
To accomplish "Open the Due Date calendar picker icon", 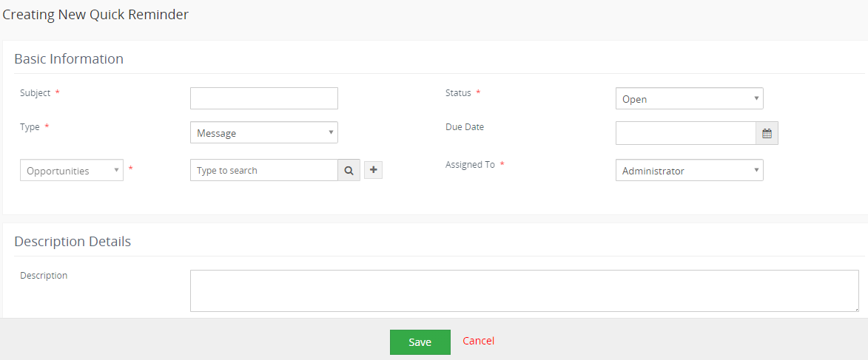I will [767, 134].
